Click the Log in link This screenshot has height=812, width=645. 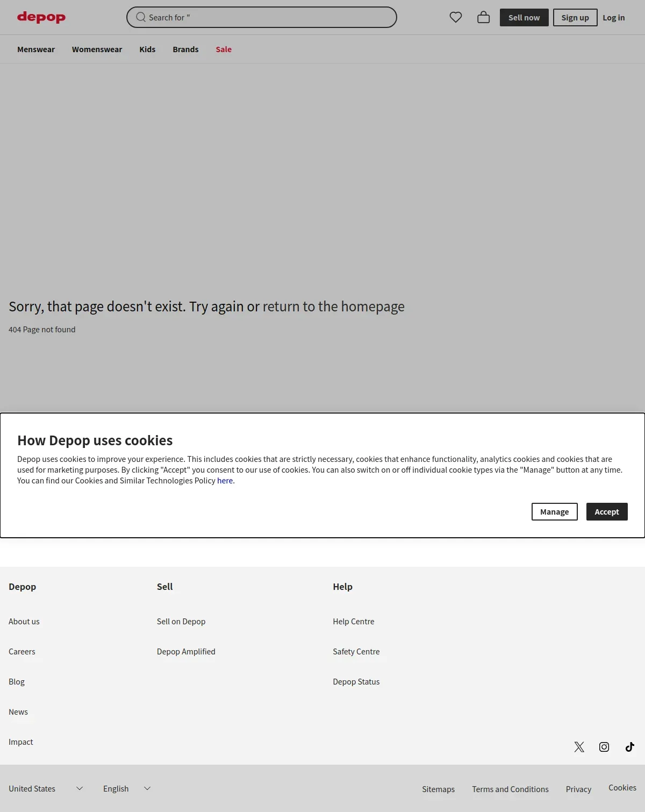(x=614, y=17)
